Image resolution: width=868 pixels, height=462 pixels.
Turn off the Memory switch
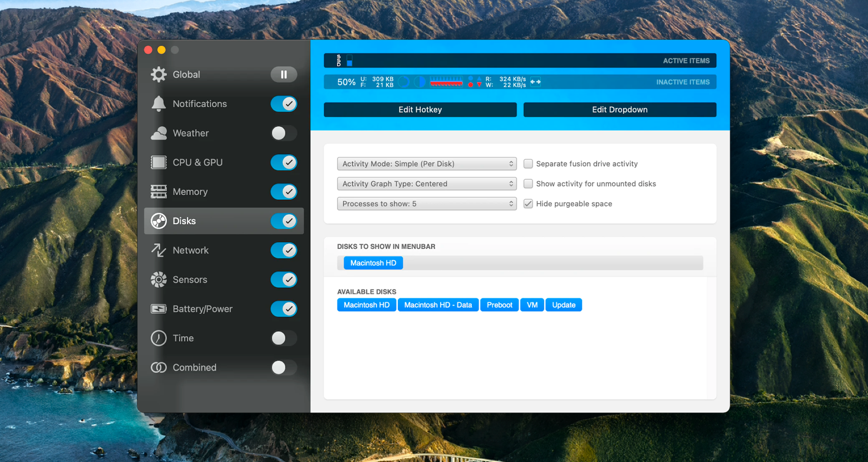click(x=284, y=191)
